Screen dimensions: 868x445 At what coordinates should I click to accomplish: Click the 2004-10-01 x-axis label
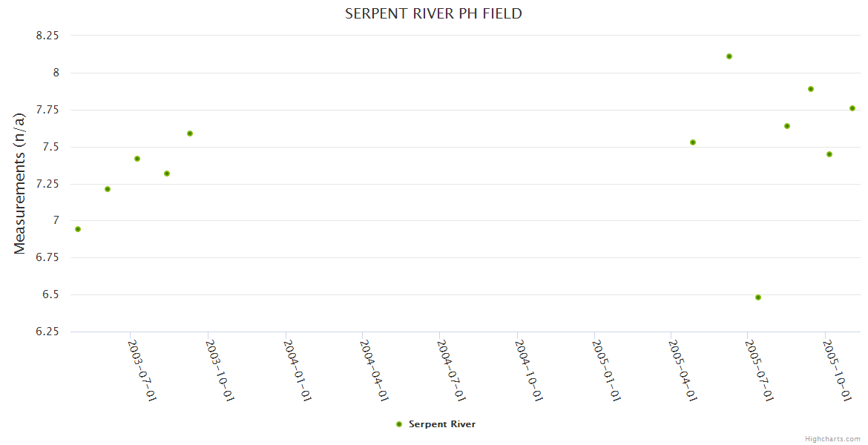(529, 371)
